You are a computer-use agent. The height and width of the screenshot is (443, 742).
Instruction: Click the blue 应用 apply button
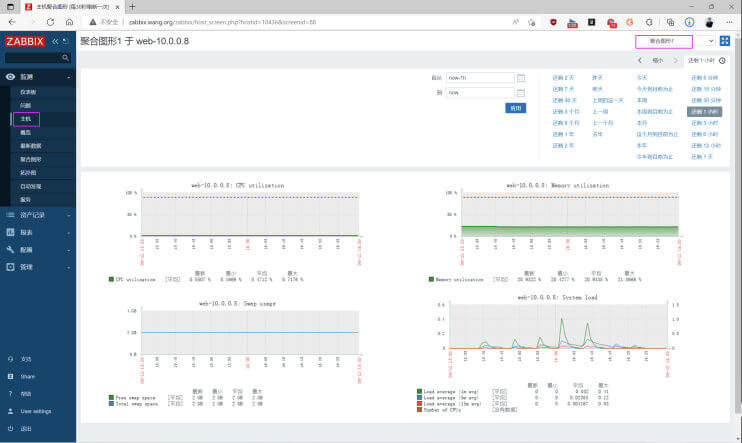515,108
